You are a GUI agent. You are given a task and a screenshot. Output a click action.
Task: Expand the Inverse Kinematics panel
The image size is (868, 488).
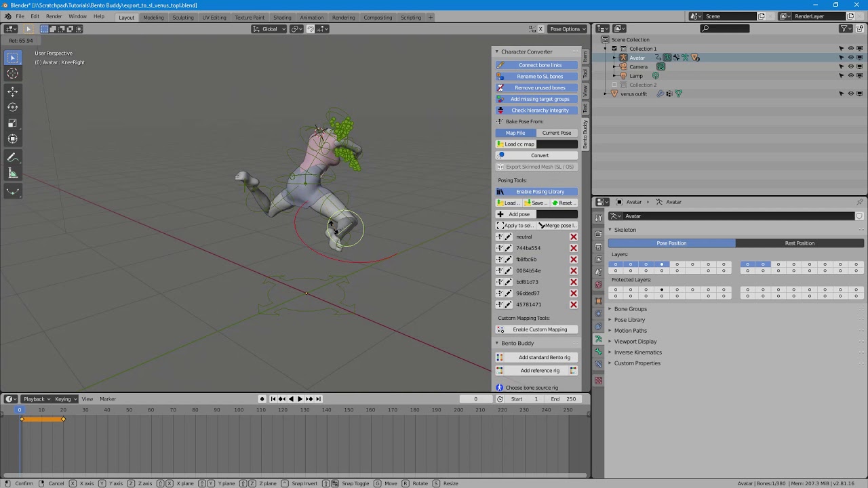[x=637, y=352]
